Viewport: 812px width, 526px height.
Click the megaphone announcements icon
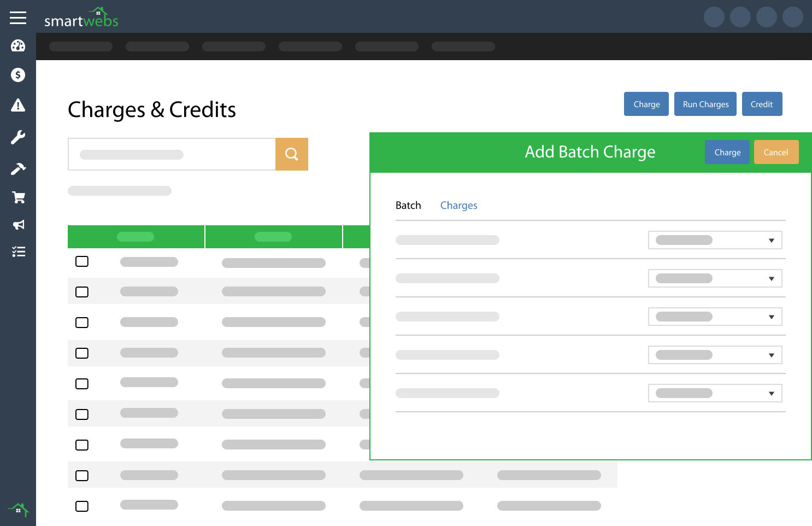coord(18,225)
